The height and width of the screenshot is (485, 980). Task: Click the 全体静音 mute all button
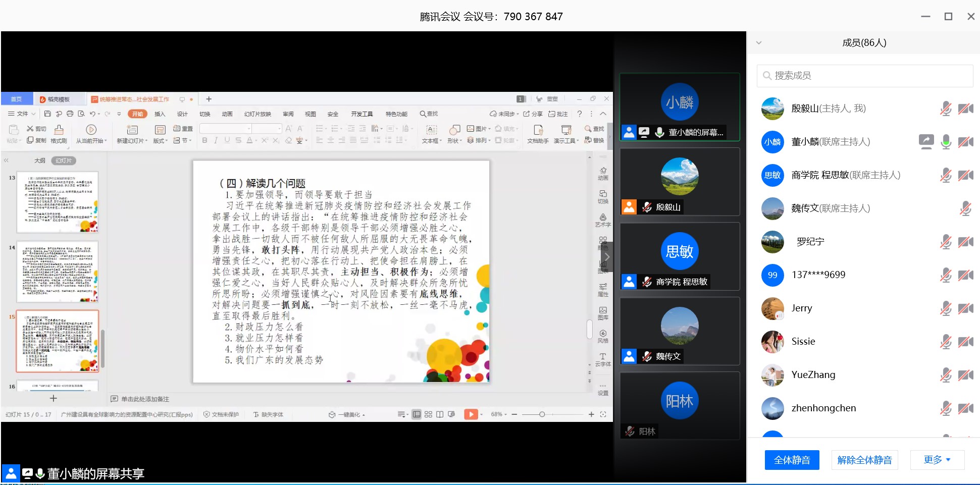click(x=792, y=460)
